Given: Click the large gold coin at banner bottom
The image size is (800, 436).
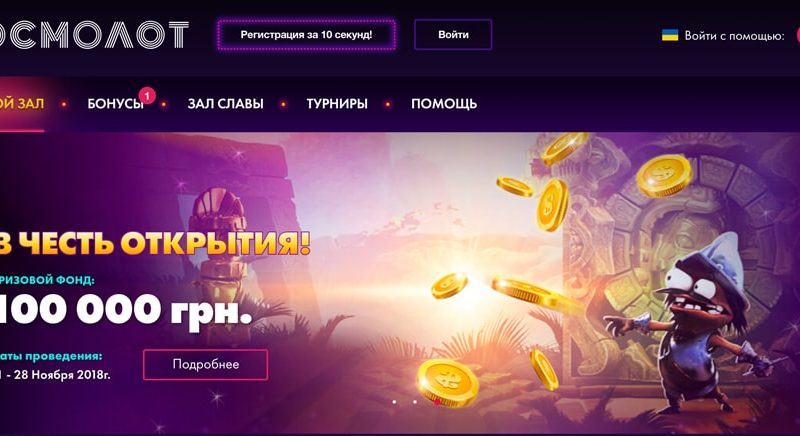Looking at the screenshot, I should click(x=447, y=382).
